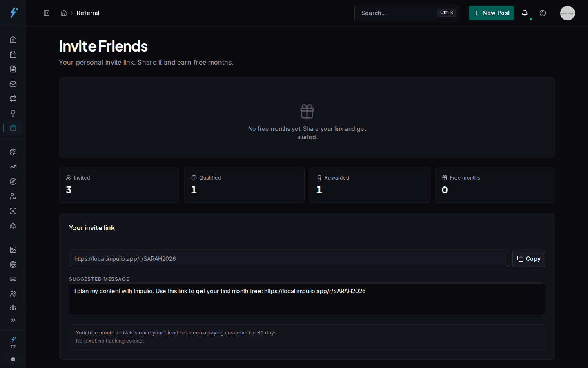Image resolution: width=588 pixels, height=368 pixels.
Task: Click the grey status dot at sidebar bottom
Action: point(13,359)
